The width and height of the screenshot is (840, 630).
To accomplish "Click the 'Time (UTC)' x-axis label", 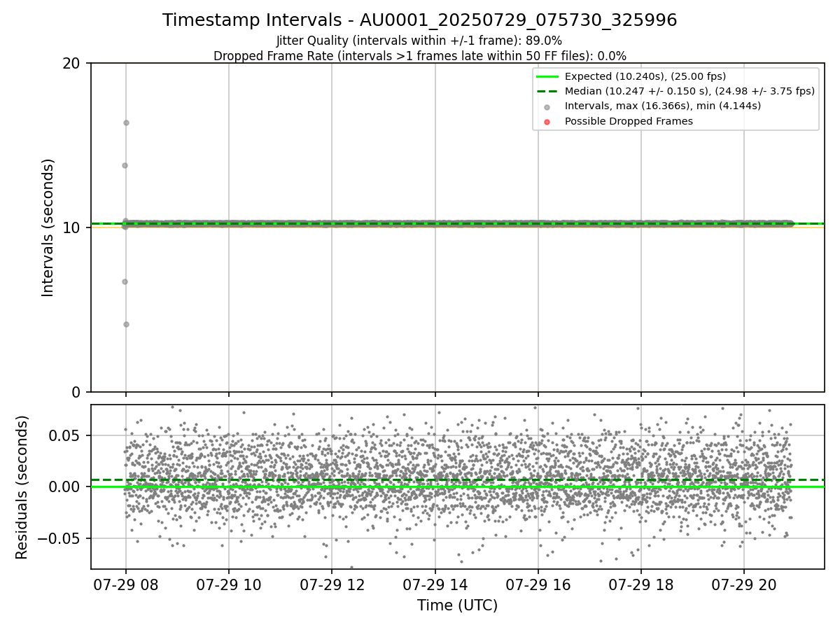I will click(457, 605).
